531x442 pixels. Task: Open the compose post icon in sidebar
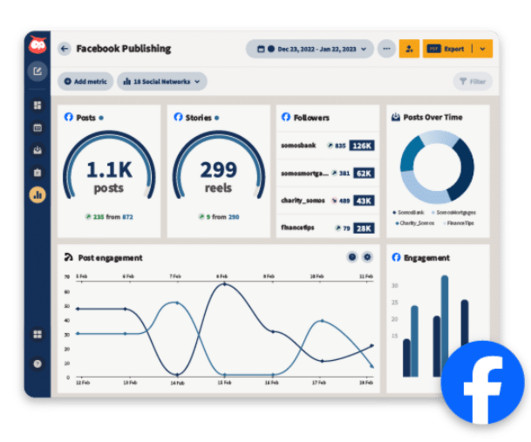pos(38,71)
